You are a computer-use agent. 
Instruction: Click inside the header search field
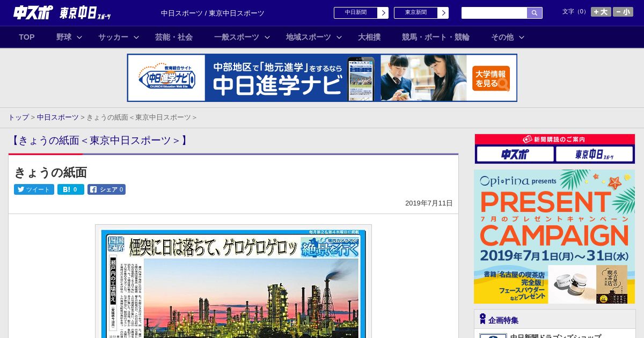pos(494,13)
